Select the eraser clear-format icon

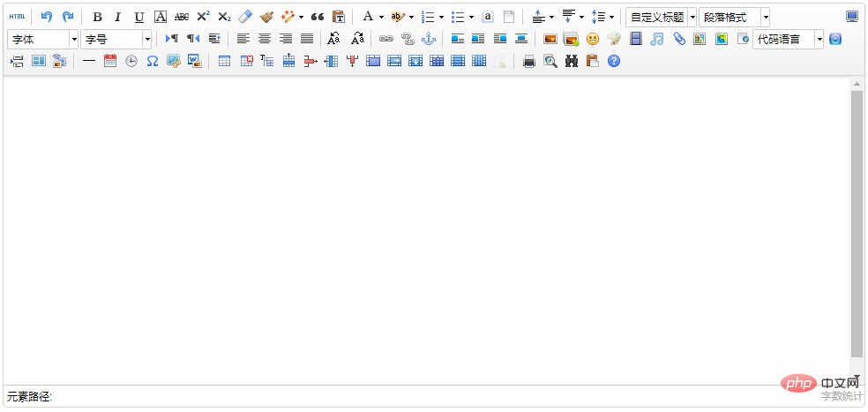click(245, 17)
